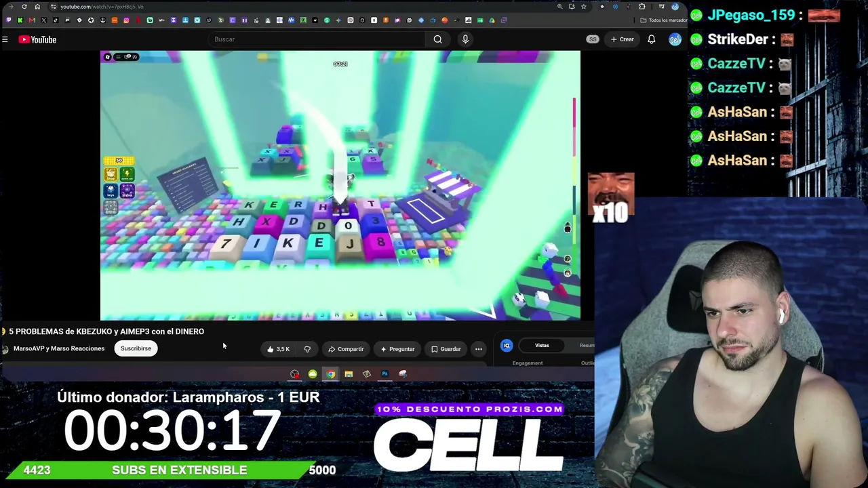Open the Todos los marcadores folder
Viewport: 868px width, 488px height.
pyautogui.click(x=665, y=20)
